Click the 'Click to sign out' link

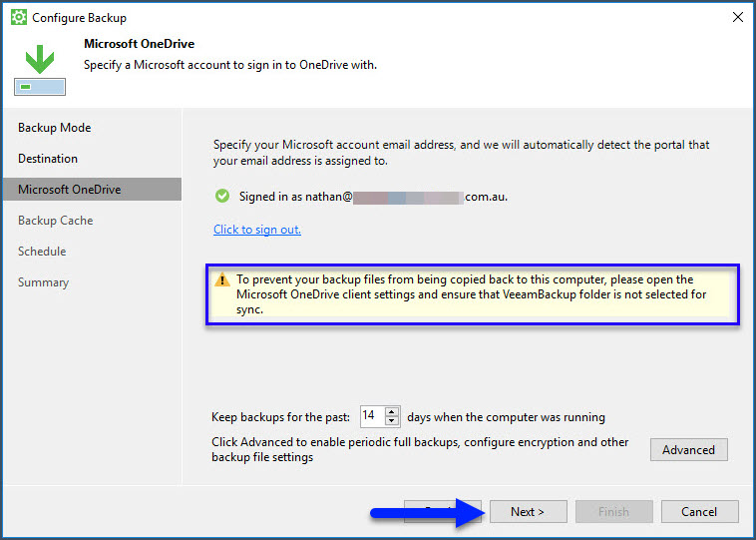(x=257, y=230)
